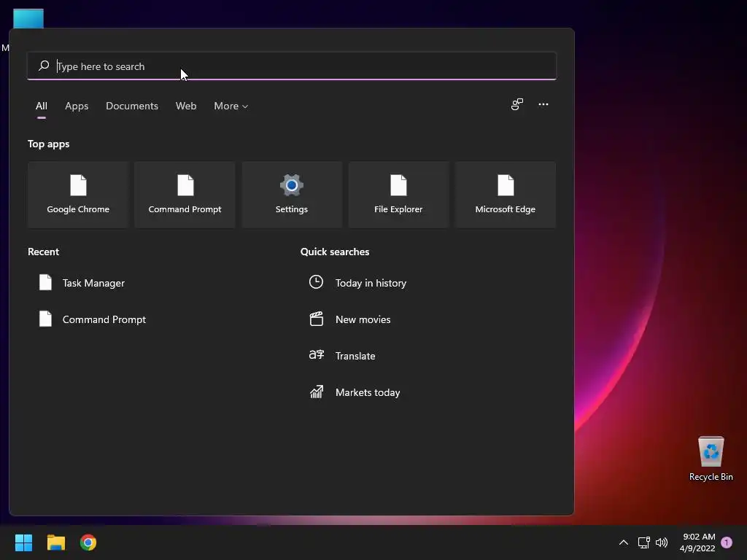Open the search feedback/account icon
Screen dimensions: 747x560
[x=517, y=104]
